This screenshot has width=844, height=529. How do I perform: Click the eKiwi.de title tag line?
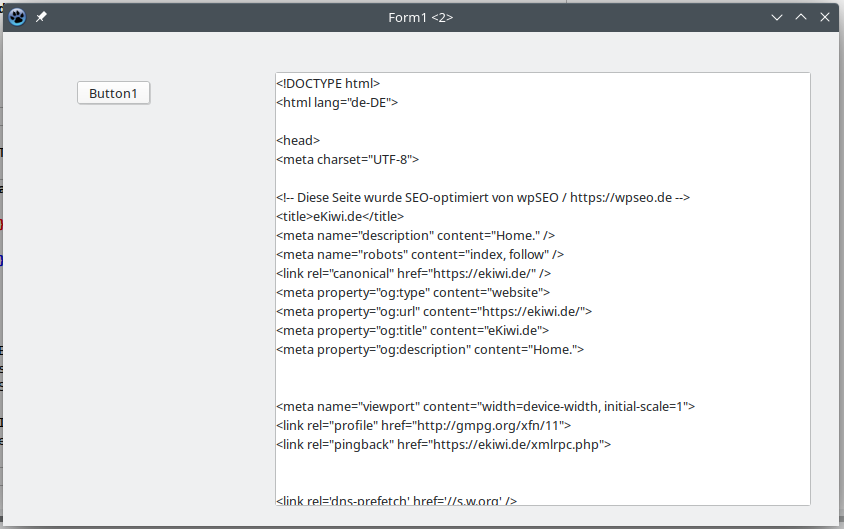340,216
